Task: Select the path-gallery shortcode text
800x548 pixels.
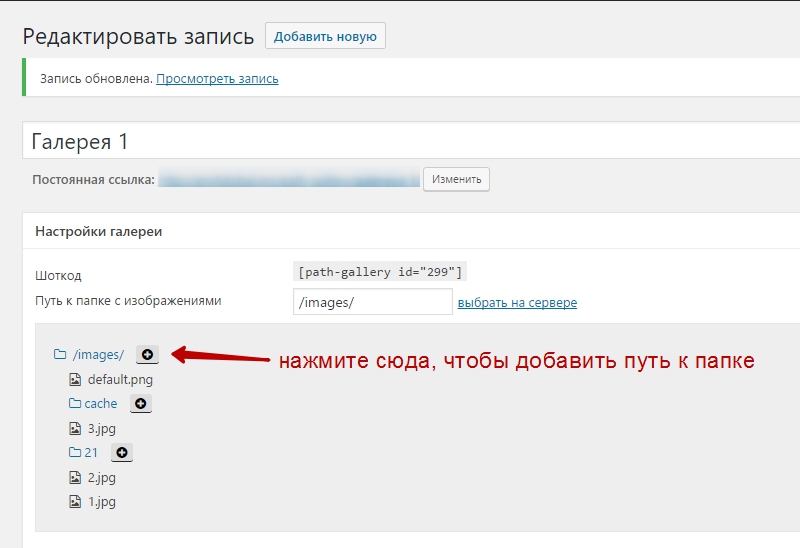Action: pyautogui.click(x=380, y=272)
